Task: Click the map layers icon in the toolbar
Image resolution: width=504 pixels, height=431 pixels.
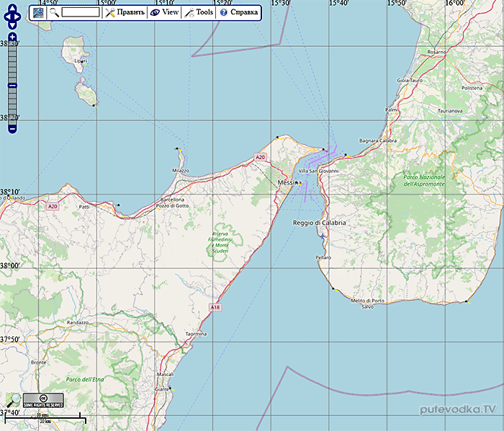Action: 38,12
